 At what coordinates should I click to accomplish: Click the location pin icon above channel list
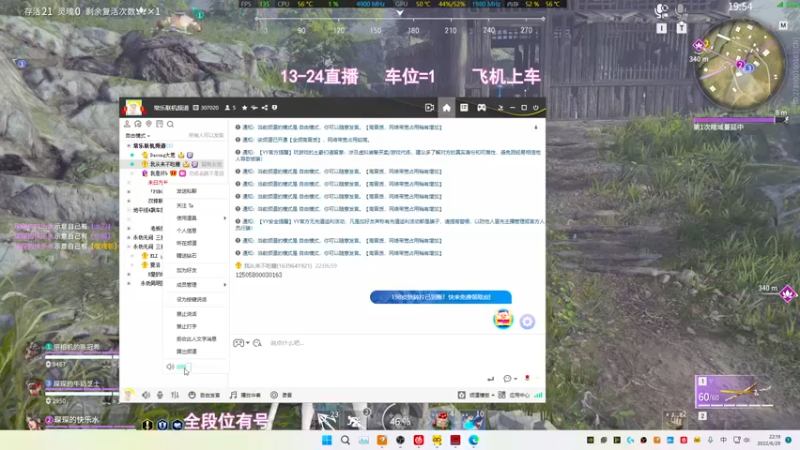148,124
